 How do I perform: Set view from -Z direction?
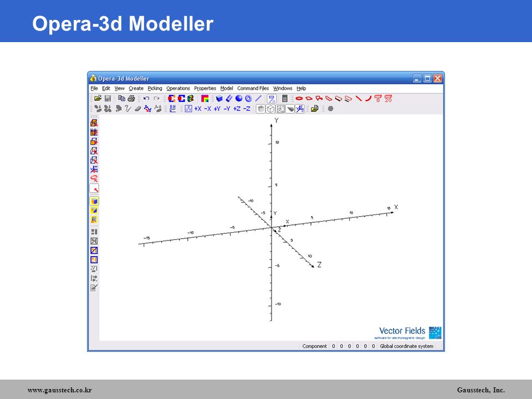coord(247,109)
